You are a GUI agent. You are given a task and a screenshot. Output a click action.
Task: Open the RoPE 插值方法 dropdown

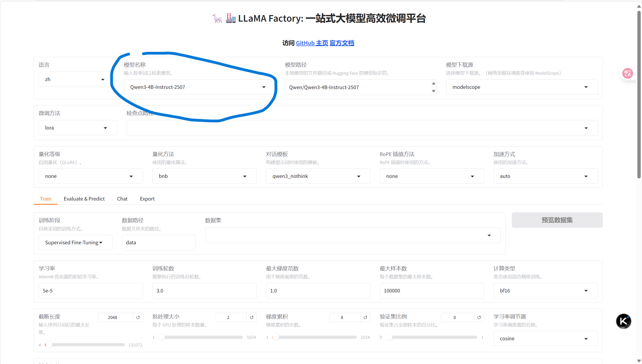click(x=432, y=176)
